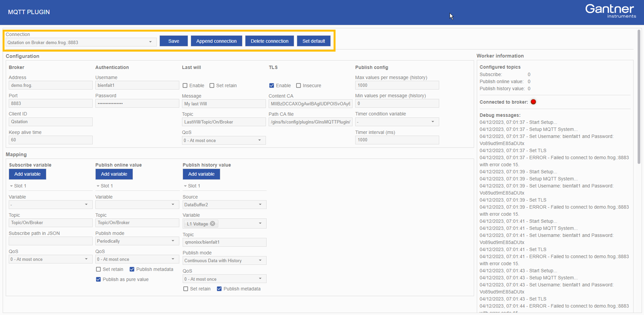Remove the L1 Voltage variable chip
The width and height of the screenshot is (644, 315).
point(212,223)
